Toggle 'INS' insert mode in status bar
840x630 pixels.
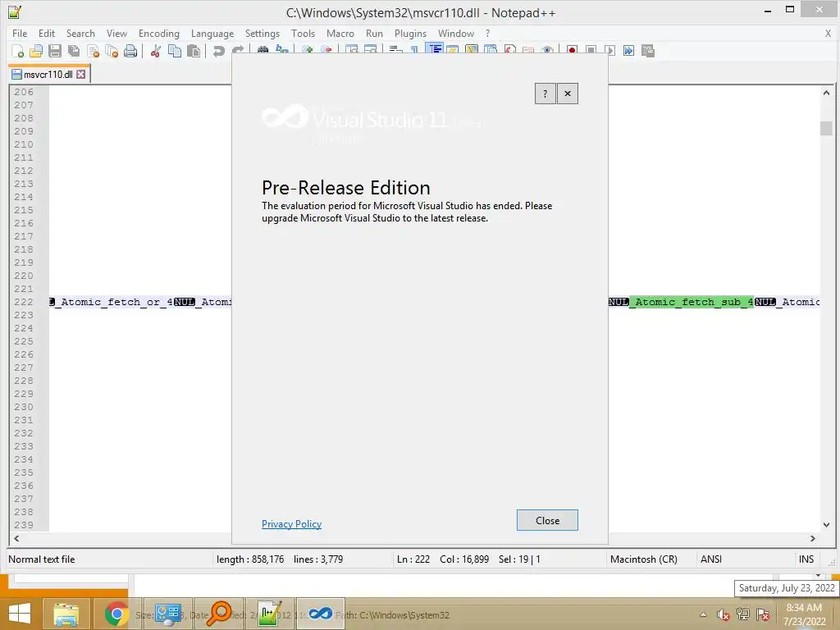coord(806,559)
